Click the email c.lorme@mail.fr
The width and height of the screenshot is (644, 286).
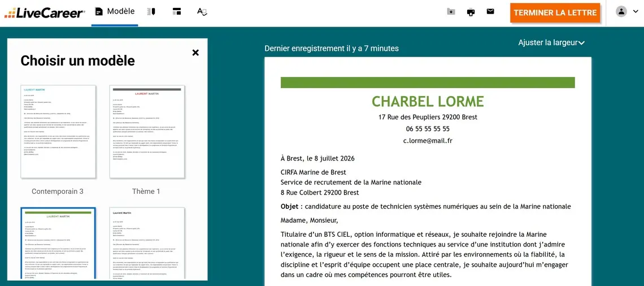click(428, 141)
